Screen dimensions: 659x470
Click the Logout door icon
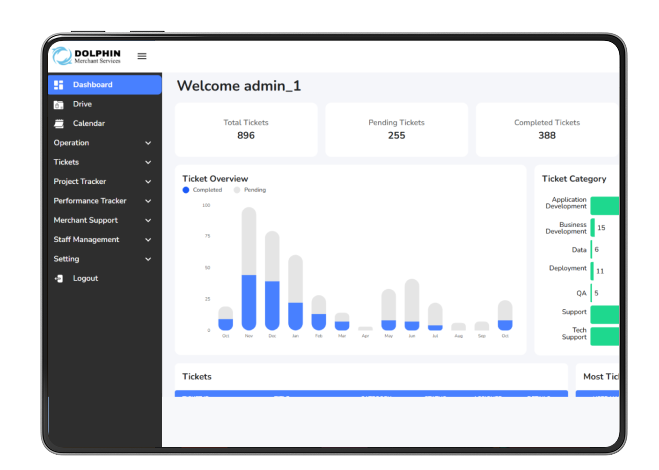tap(59, 278)
